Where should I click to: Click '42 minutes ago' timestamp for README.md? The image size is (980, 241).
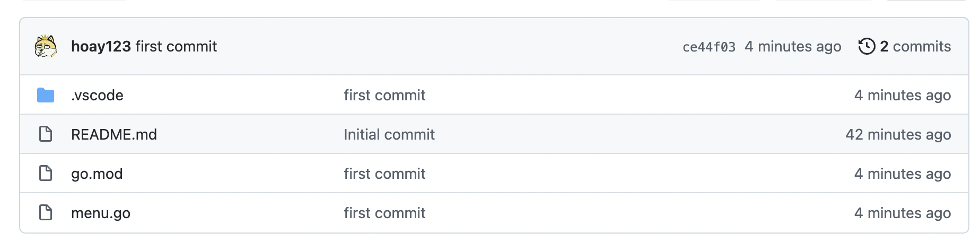click(x=898, y=135)
